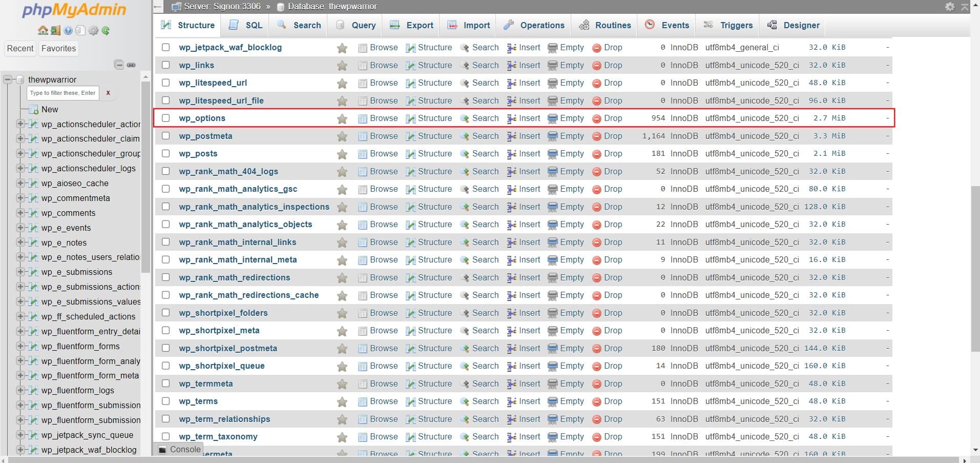Open the phpMyAdmin home icon

43,31
